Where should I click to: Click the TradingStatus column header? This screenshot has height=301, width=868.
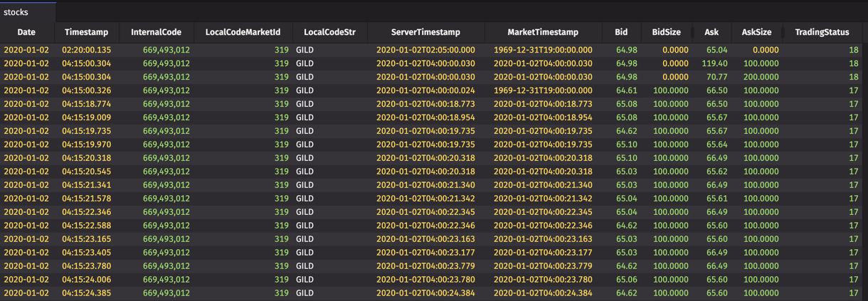tap(822, 32)
